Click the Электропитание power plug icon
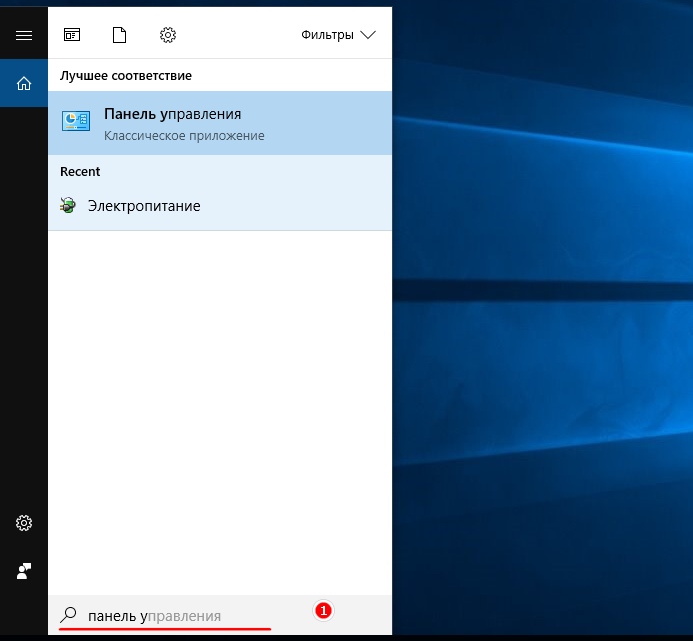The height and width of the screenshot is (641, 693). 68,206
